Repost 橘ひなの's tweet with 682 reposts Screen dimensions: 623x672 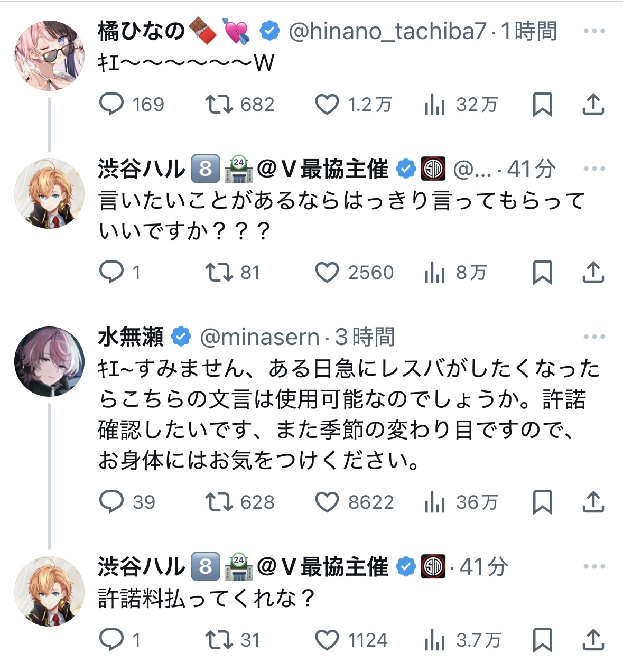[x=219, y=105]
